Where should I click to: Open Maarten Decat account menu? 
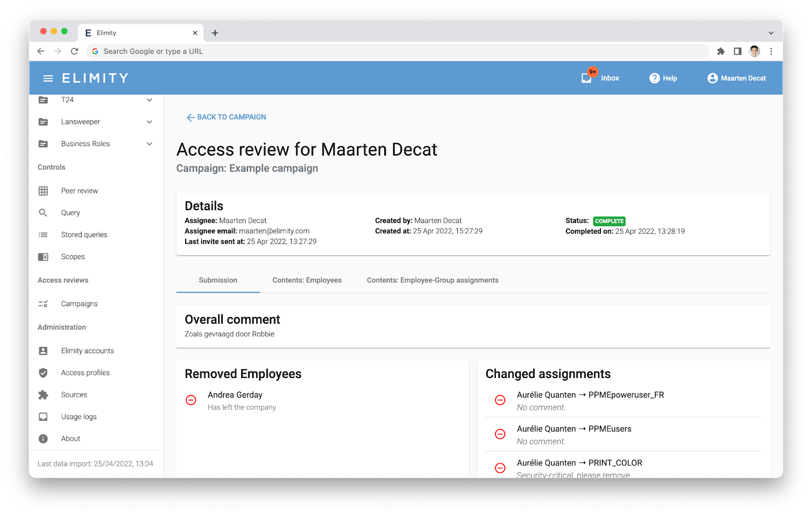736,78
